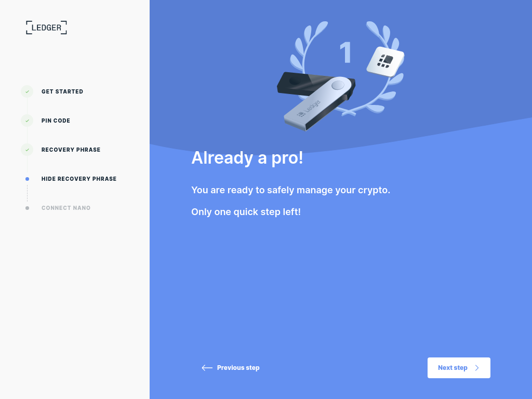532x399 pixels.
Task: Click the grey dot beside Connect Nano
Action: [x=27, y=208]
